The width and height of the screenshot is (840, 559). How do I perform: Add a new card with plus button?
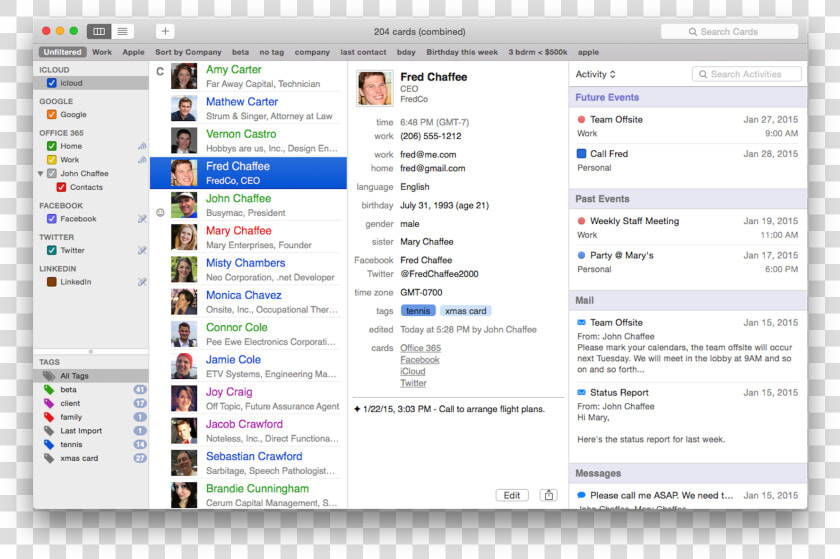(x=165, y=32)
